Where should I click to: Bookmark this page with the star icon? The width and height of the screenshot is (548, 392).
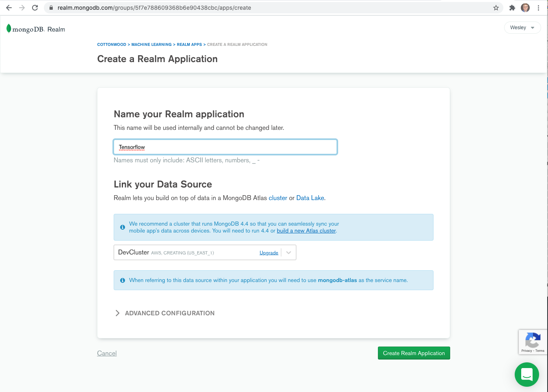pos(496,8)
